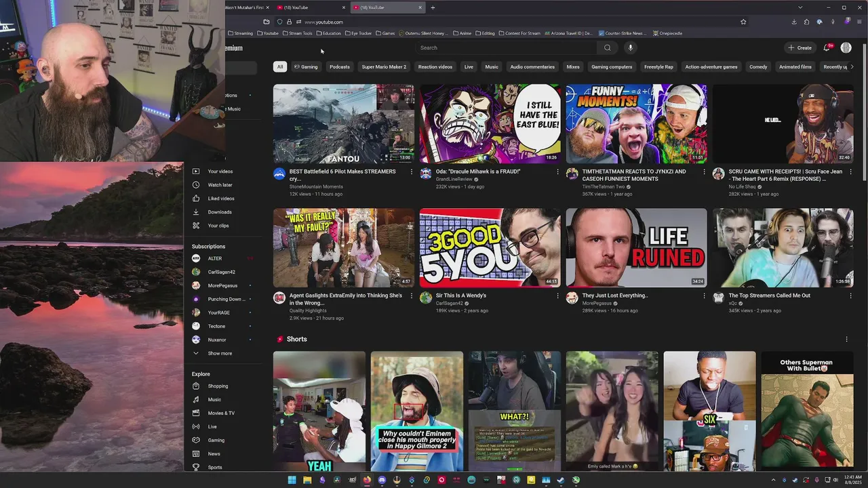Open Happy Gilmore 2 Eminem short
This screenshot has height=488, width=868.
click(417, 411)
